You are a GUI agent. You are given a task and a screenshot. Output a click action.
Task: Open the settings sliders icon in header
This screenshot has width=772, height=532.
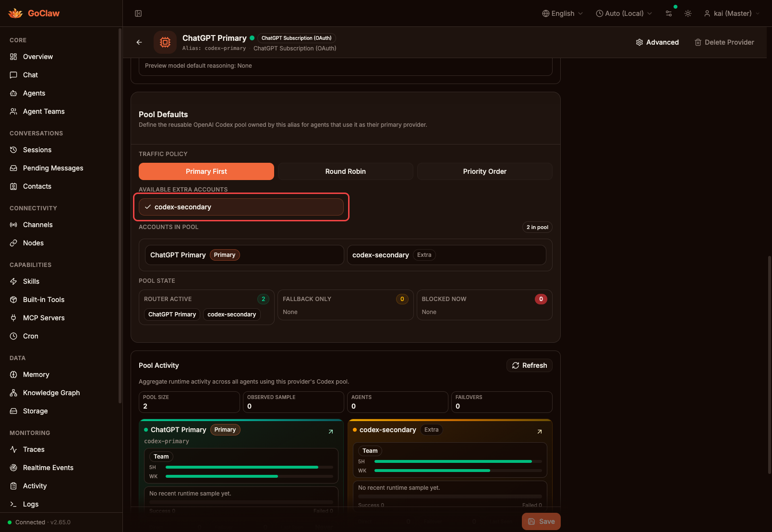click(x=669, y=13)
